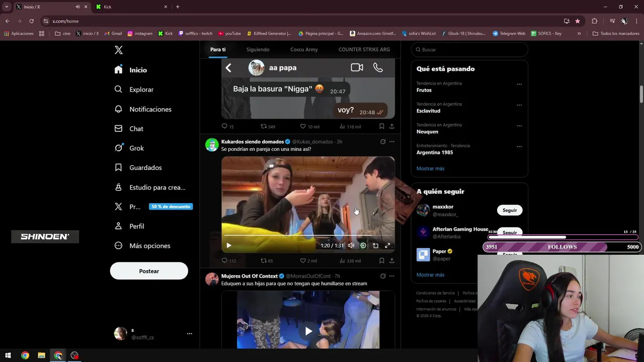Open Afterlan Gaming House profile
Viewport: 644px width, 362px height.
coord(460,229)
